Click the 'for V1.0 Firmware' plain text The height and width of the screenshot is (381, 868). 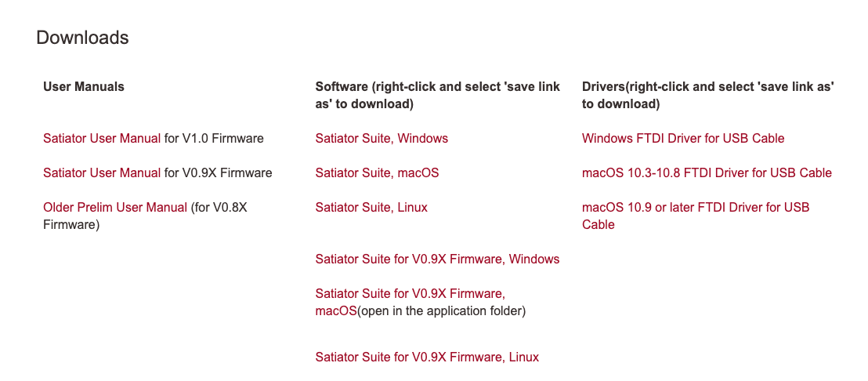coord(214,139)
